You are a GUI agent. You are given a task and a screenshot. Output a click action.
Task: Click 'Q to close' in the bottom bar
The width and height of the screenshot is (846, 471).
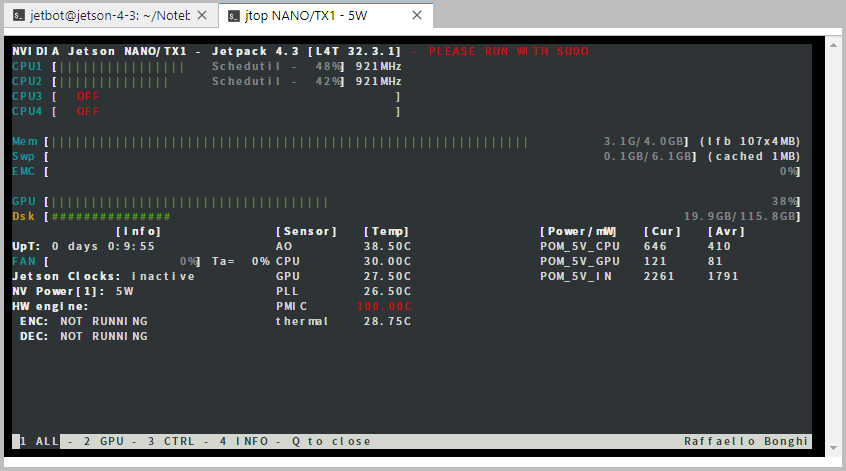click(x=331, y=441)
